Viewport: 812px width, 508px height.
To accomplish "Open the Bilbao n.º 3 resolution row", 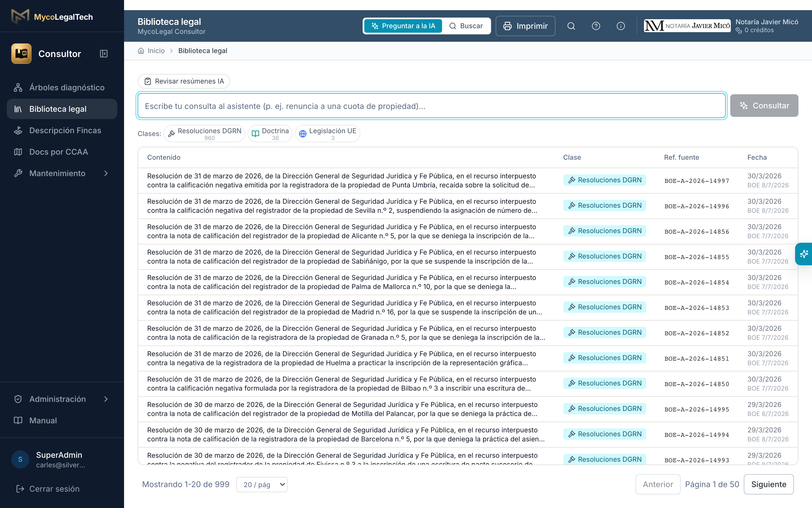I will click(x=468, y=384).
